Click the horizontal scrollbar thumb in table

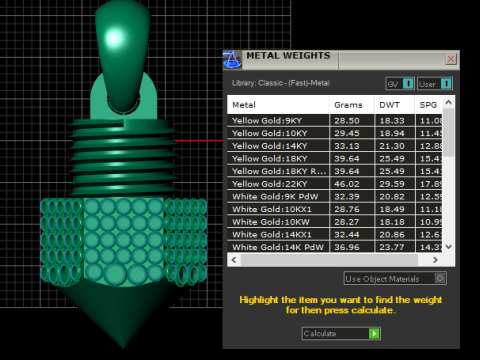click(329, 260)
